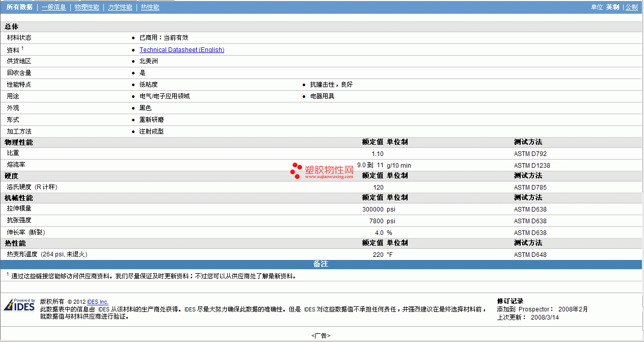The width and height of the screenshot is (644, 342).
Task: Switch to the 物理性能 tab
Action: click(87, 7)
